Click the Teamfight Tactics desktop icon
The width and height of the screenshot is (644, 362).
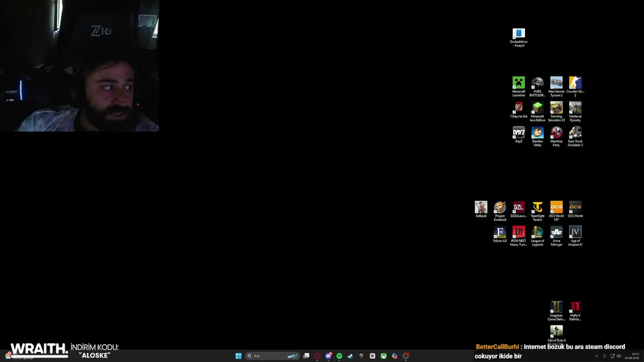click(537, 211)
